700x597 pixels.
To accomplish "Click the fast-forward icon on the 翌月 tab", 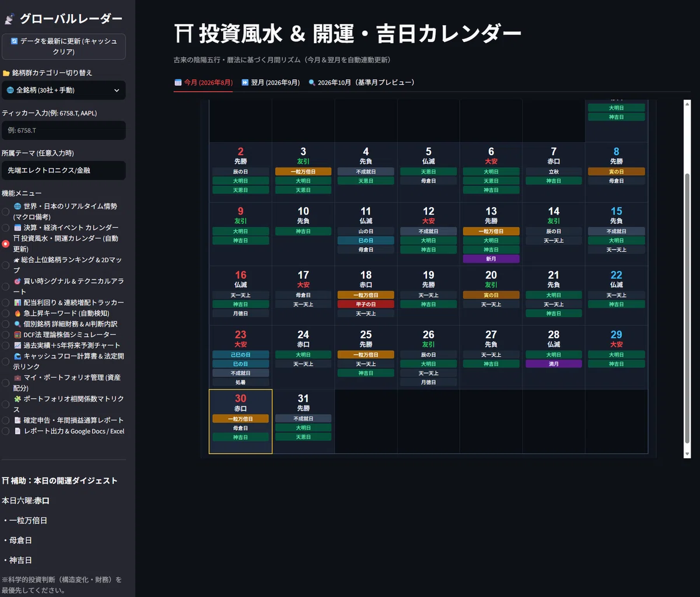I will tap(245, 83).
